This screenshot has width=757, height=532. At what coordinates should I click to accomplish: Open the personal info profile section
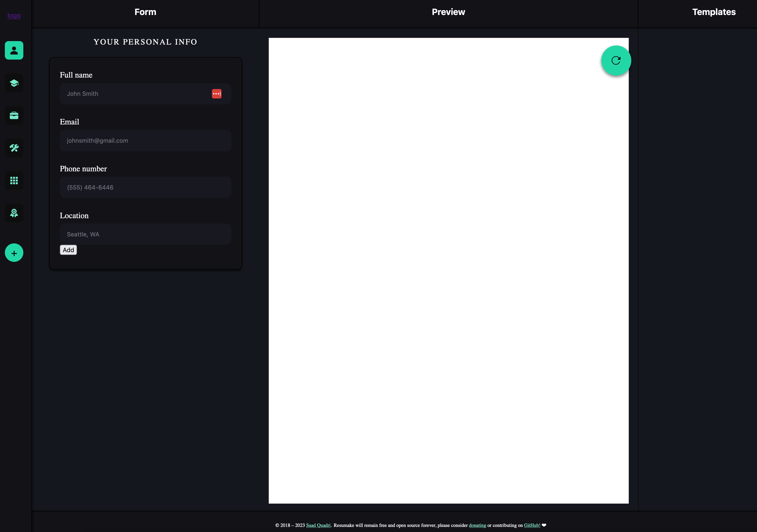[x=14, y=50]
